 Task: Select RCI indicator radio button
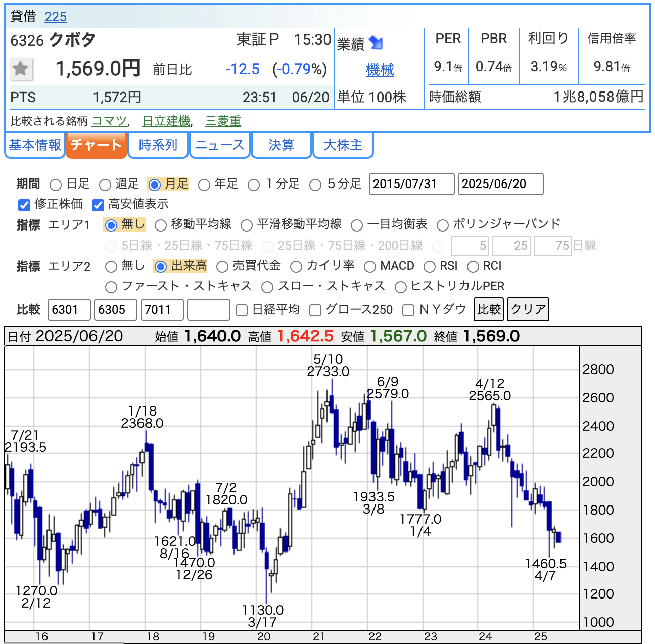coord(473,266)
